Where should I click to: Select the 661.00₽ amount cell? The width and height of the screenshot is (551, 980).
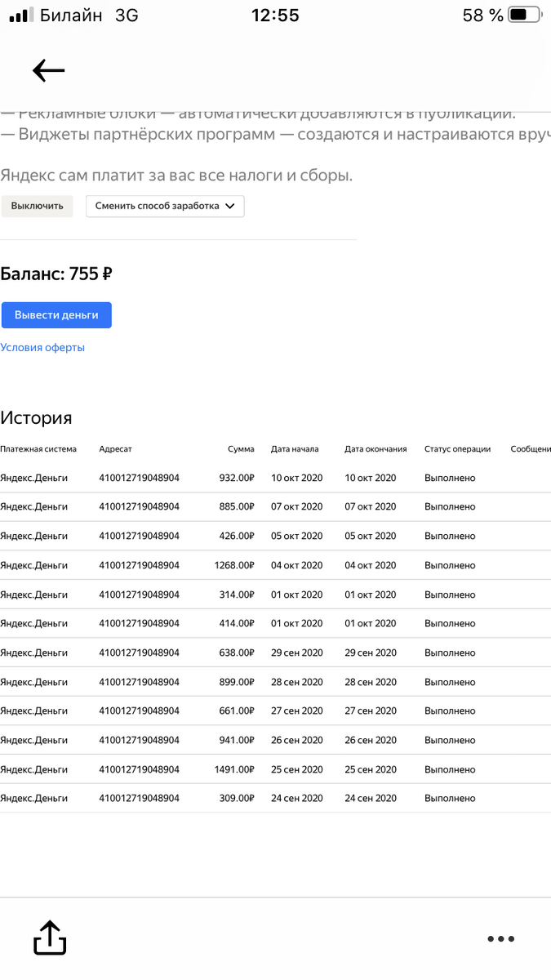pos(237,711)
